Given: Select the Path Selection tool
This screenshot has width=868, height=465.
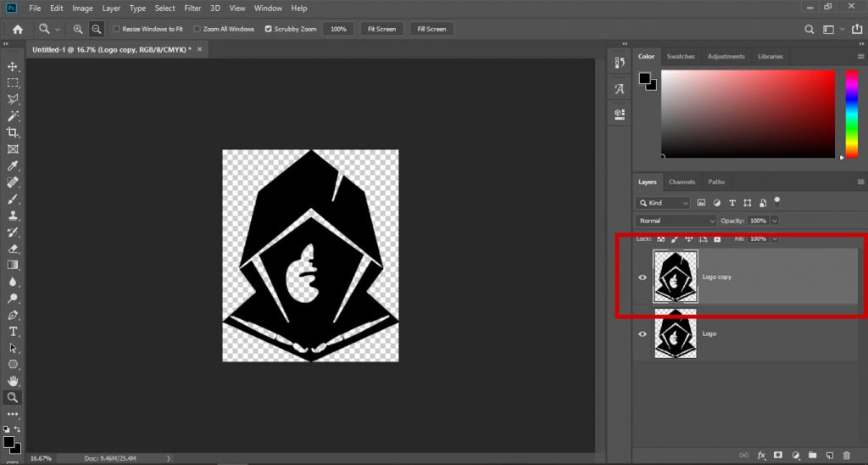Looking at the screenshot, I should pyautogui.click(x=12, y=348).
